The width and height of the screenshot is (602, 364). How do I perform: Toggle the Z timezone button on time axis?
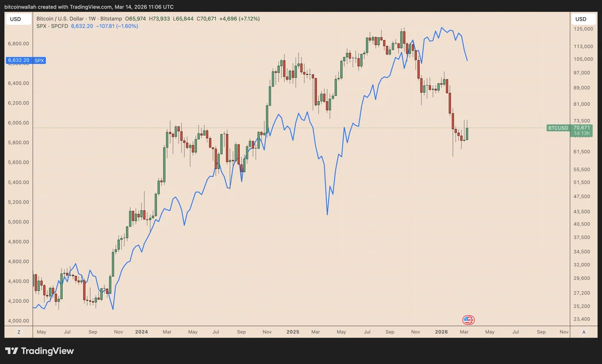tap(18, 332)
